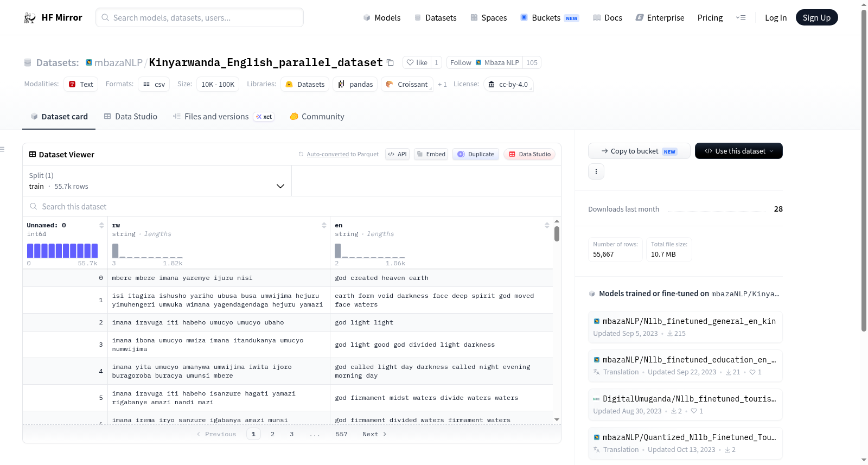868x465 pixels.
Task: Open the navigation more-menu icon
Action: (741, 18)
